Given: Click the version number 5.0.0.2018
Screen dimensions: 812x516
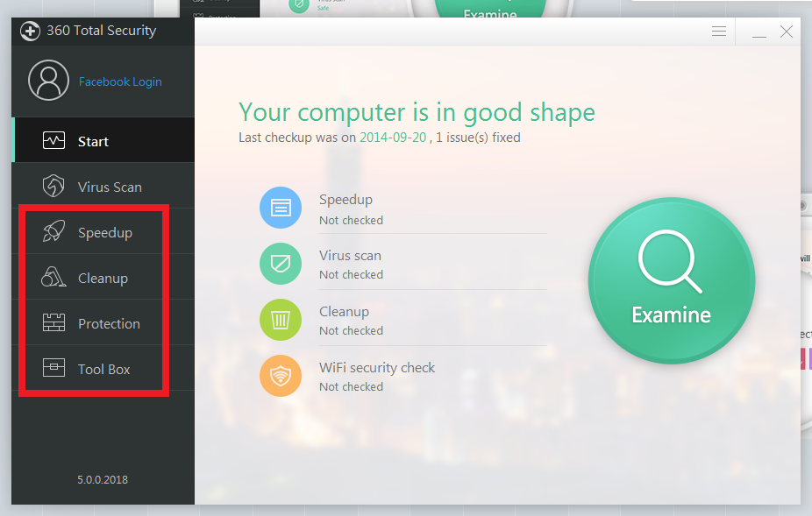Looking at the screenshot, I should (103, 480).
